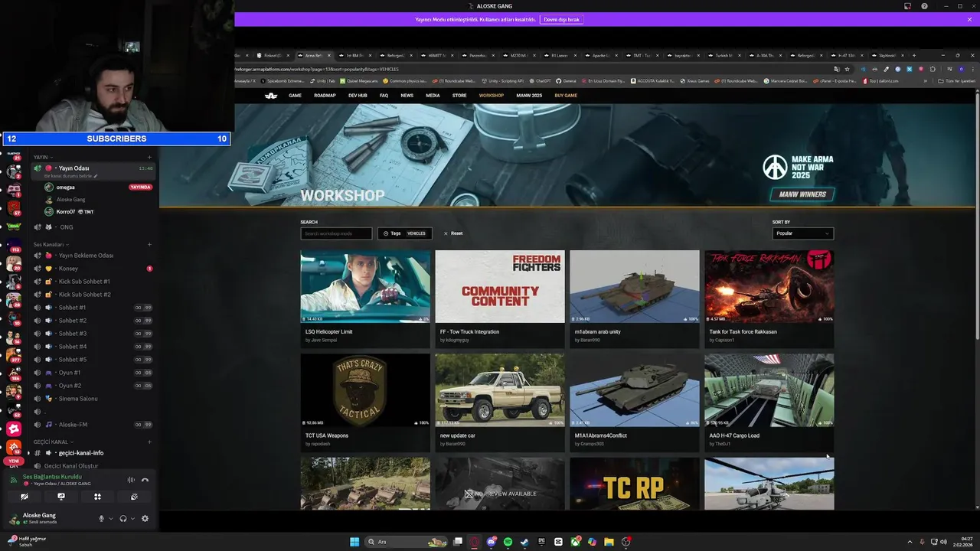Disconnect from Discord voice call

(x=145, y=480)
